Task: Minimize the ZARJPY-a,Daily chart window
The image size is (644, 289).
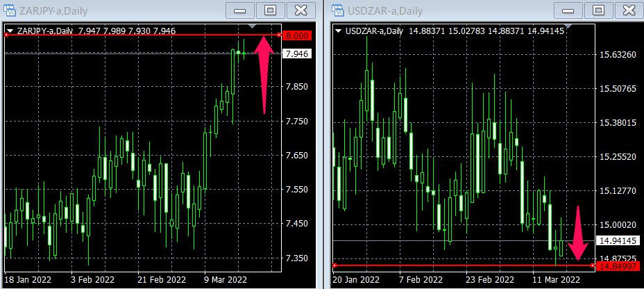Action: click(240, 10)
